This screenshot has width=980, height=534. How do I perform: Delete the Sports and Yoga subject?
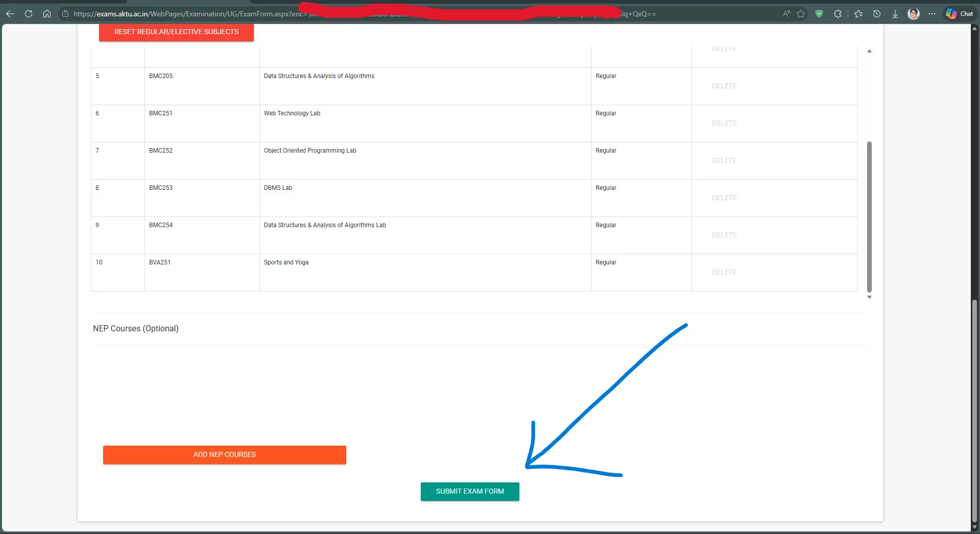click(x=724, y=272)
